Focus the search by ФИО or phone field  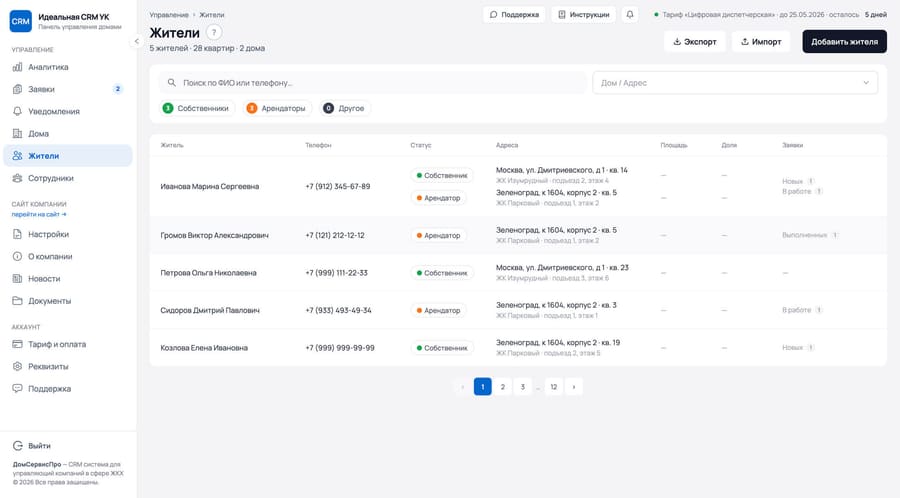click(x=373, y=83)
